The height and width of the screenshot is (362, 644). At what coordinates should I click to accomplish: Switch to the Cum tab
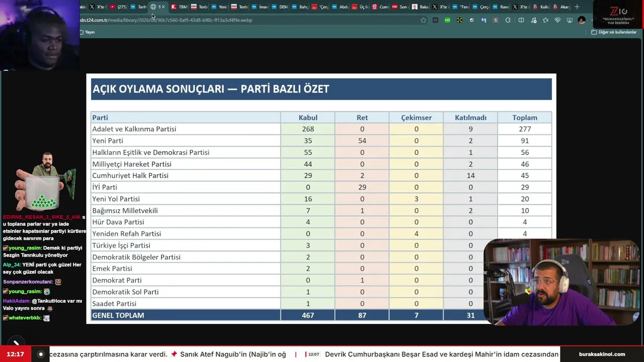coord(380,7)
